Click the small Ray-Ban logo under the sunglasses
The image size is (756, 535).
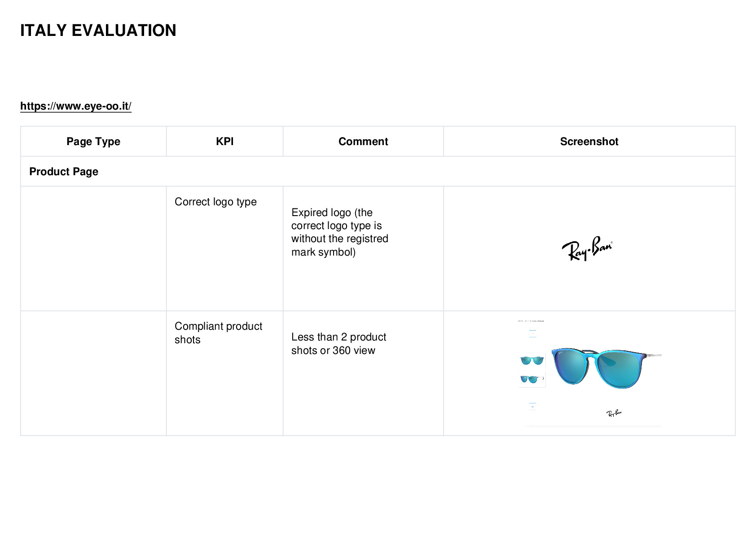point(614,413)
